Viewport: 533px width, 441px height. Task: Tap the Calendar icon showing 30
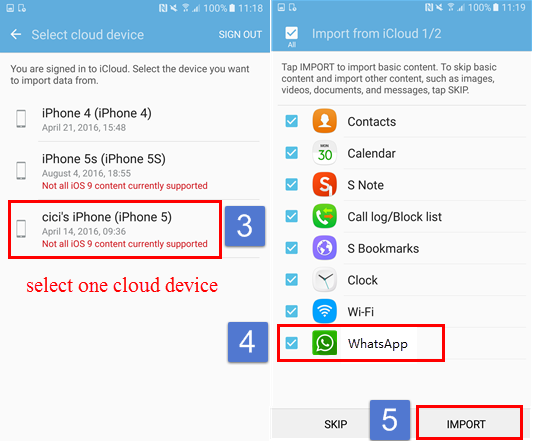point(325,153)
